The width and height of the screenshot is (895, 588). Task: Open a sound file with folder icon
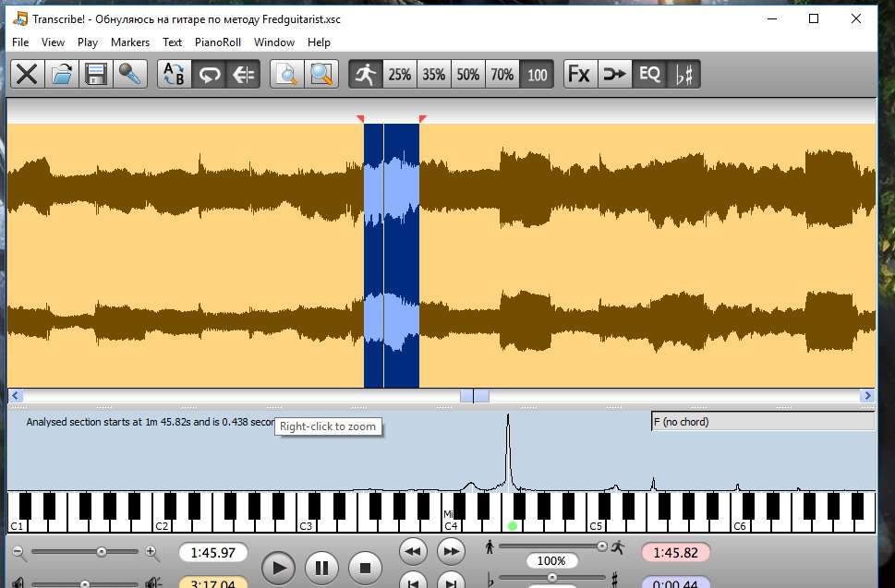61,74
